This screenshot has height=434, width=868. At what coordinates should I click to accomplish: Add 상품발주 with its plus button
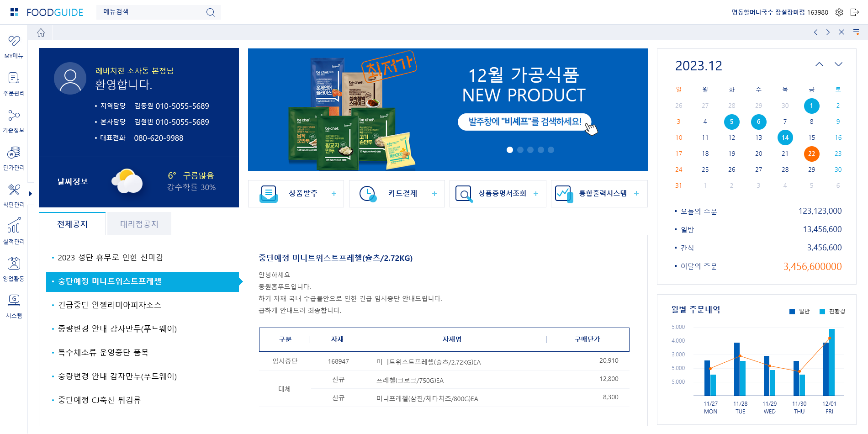tap(334, 194)
